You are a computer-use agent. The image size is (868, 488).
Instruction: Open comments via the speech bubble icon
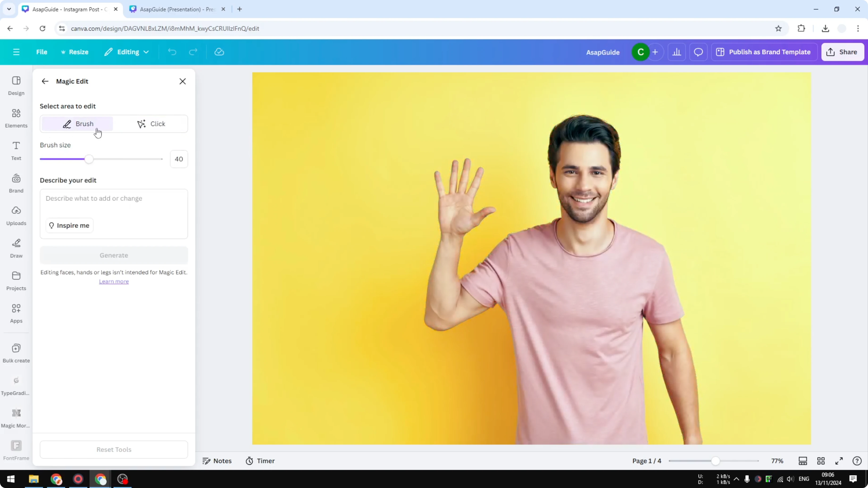[x=698, y=52]
